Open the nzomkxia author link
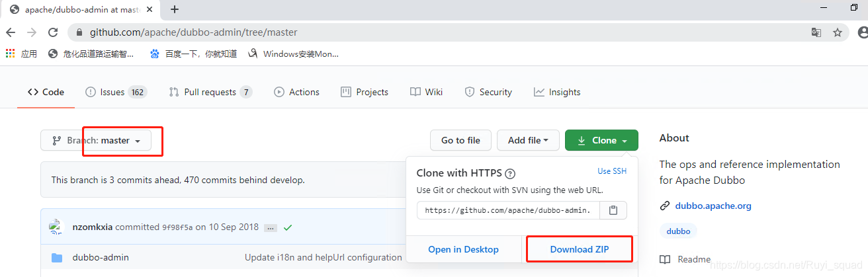Image resolution: width=868 pixels, height=277 pixels. [93, 227]
